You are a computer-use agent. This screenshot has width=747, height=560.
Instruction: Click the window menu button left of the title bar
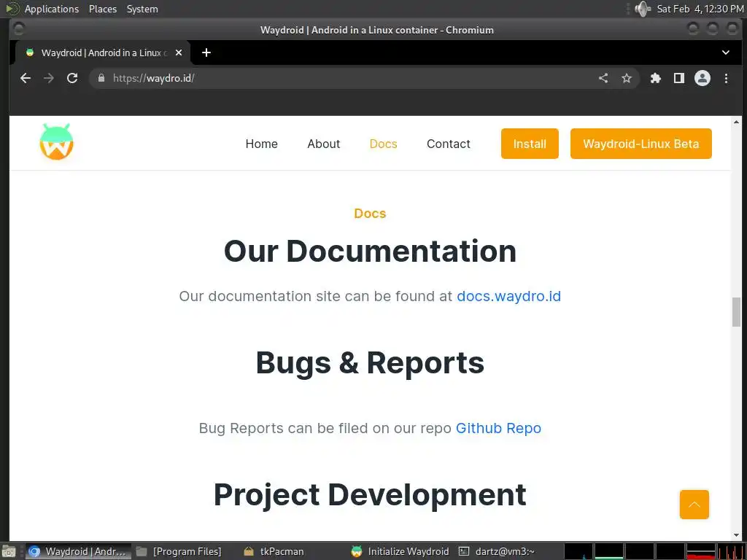click(x=18, y=29)
